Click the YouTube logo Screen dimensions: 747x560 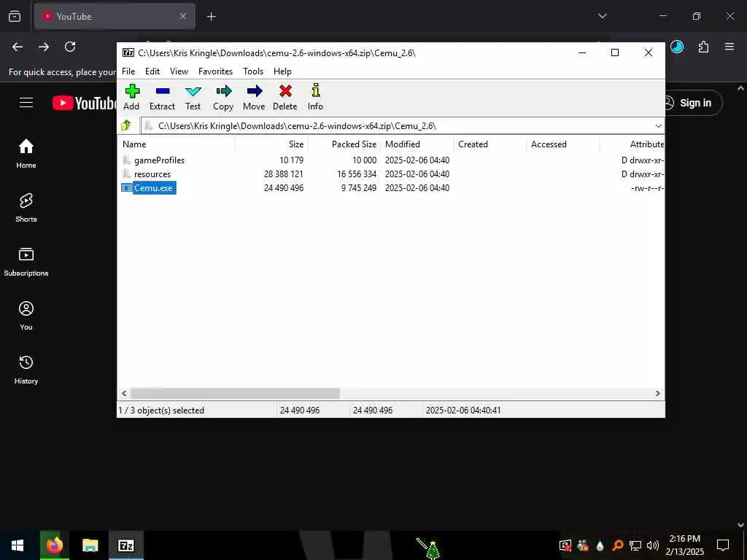coord(85,103)
